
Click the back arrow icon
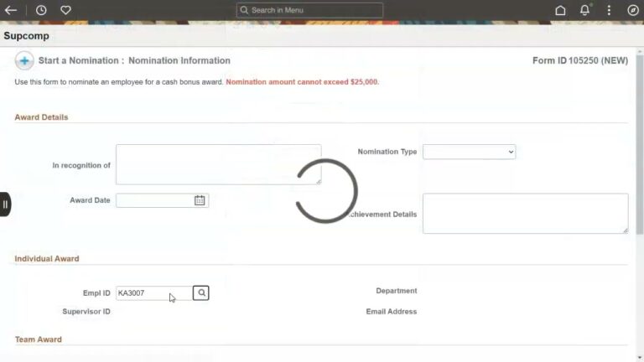[11, 10]
